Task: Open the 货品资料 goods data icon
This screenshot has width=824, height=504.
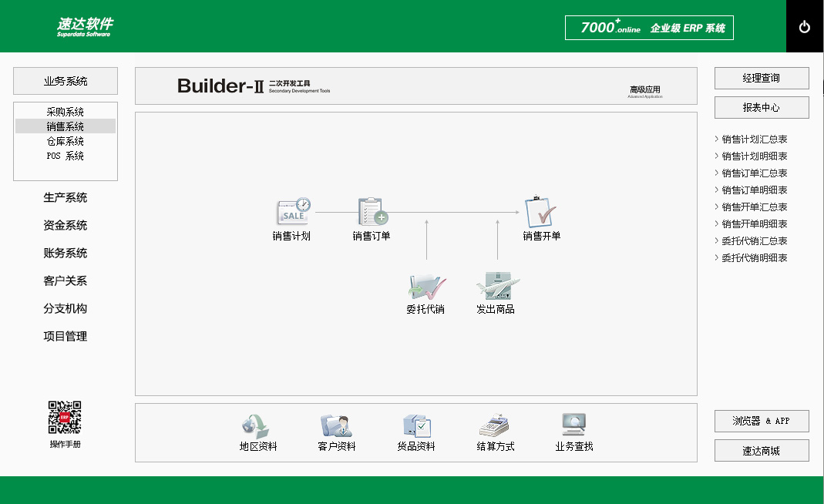Action: (416, 426)
